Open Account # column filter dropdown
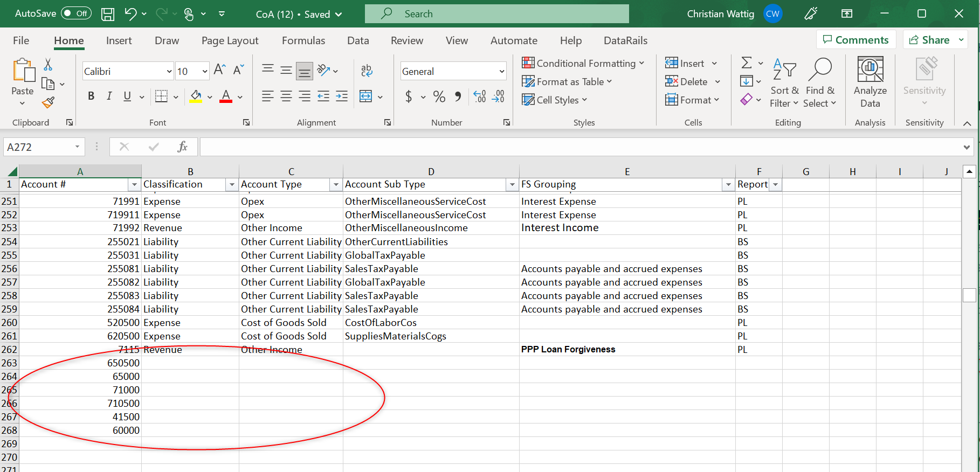The height and width of the screenshot is (472, 980). [x=134, y=185]
